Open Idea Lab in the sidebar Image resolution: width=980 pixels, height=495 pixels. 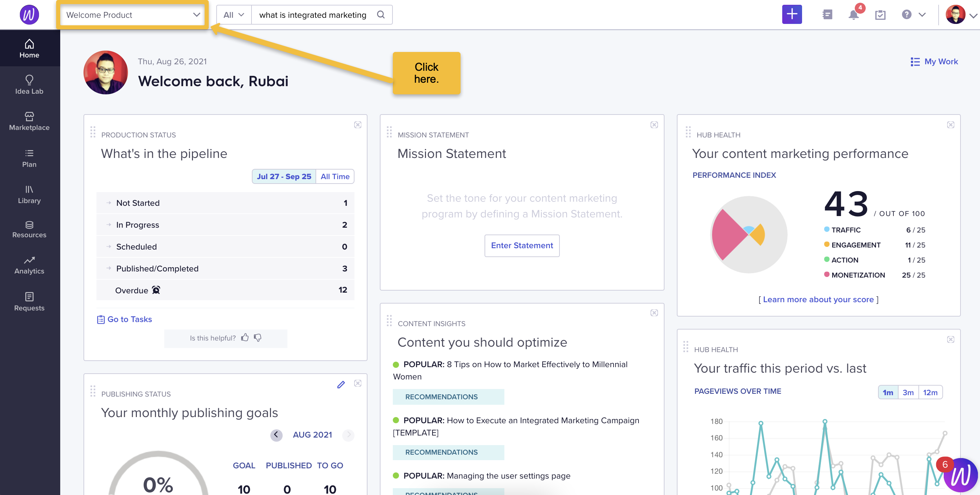pos(29,85)
